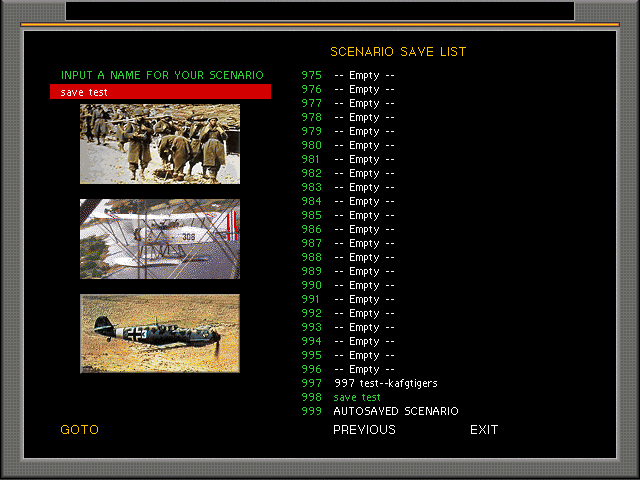Choose empty slot 976
The height and width of the screenshot is (480, 640).
click(364, 89)
